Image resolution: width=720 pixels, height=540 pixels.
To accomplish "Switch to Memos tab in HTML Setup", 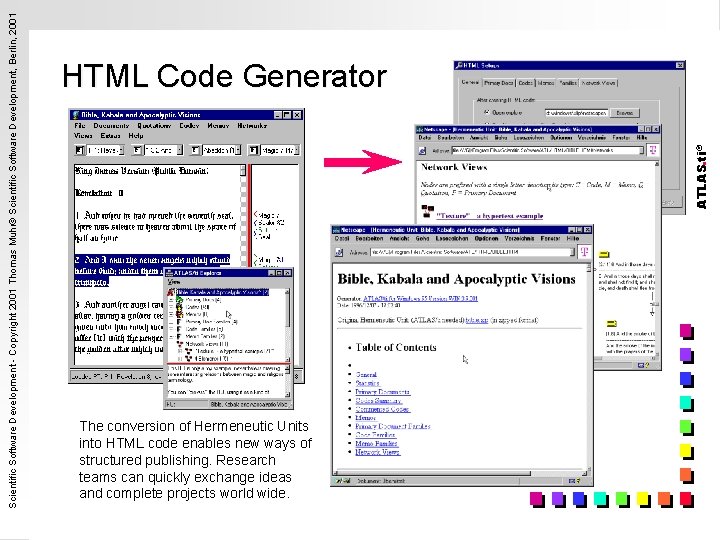I will click(546, 83).
